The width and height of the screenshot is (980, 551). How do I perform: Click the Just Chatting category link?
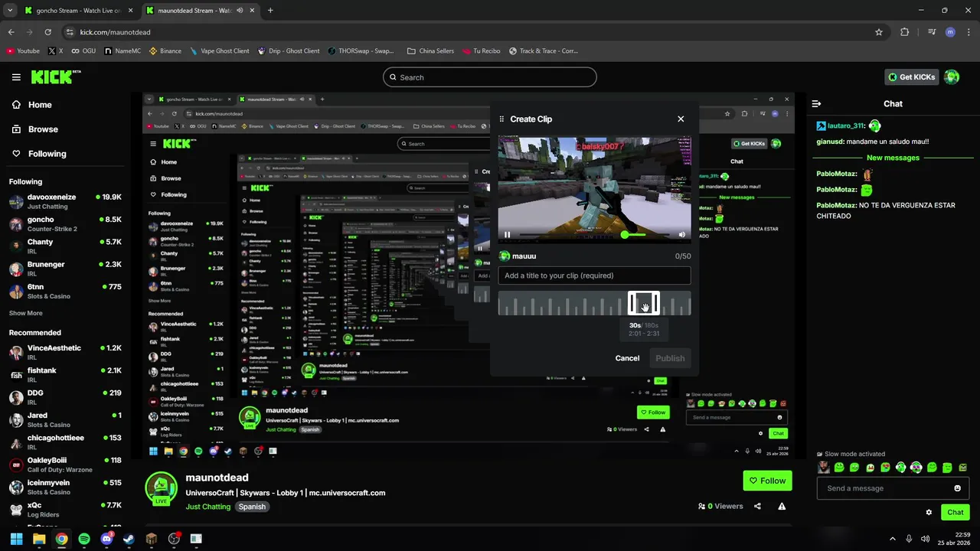[x=208, y=507]
